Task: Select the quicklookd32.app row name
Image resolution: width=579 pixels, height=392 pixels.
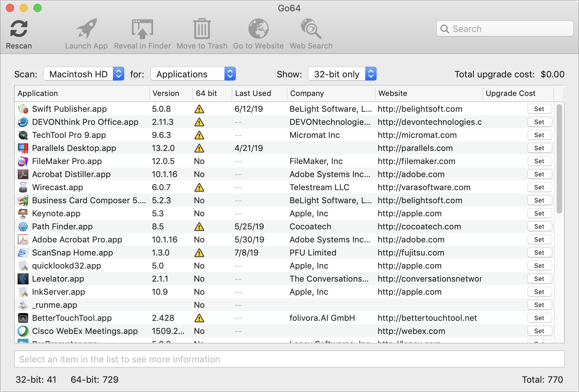Action: pyautogui.click(x=66, y=266)
